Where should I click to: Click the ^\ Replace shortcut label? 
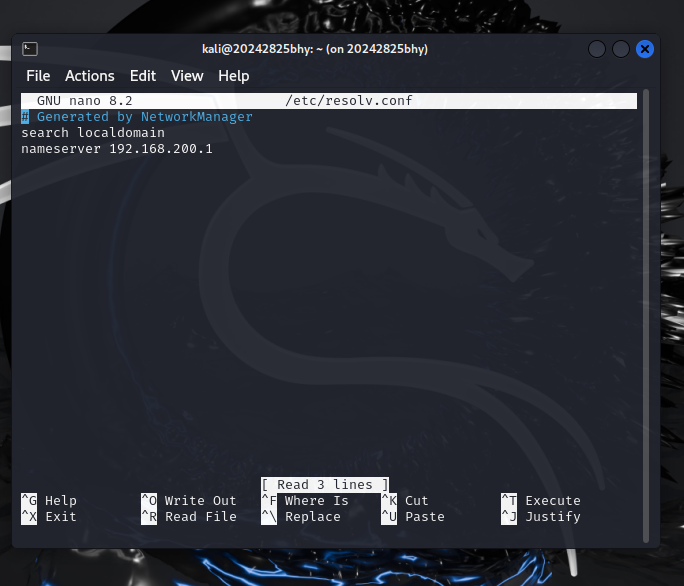[301, 517]
